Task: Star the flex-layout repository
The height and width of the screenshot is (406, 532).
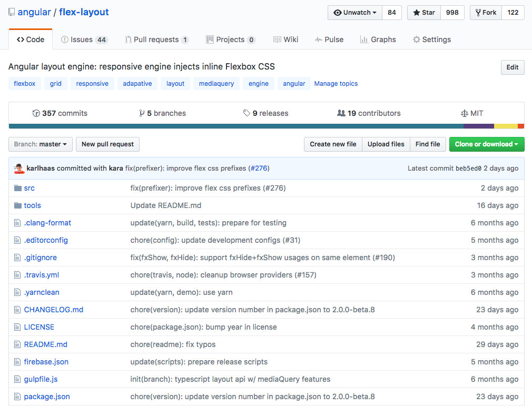Action: tap(424, 13)
